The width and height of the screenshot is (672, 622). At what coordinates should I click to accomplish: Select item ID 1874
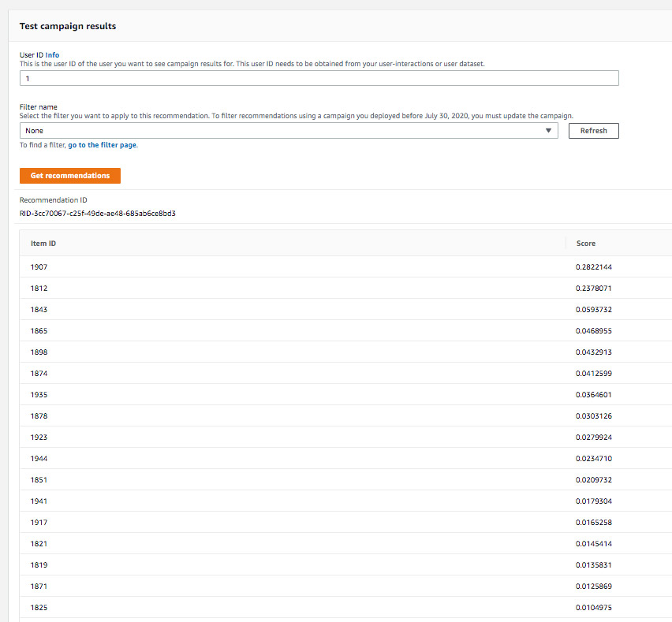coord(39,373)
